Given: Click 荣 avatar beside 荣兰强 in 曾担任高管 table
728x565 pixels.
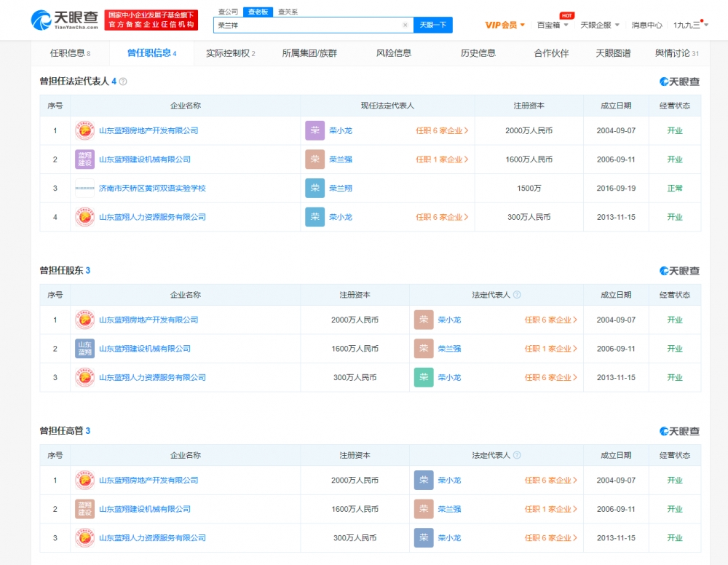Looking at the screenshot, I should pos(424,509).
